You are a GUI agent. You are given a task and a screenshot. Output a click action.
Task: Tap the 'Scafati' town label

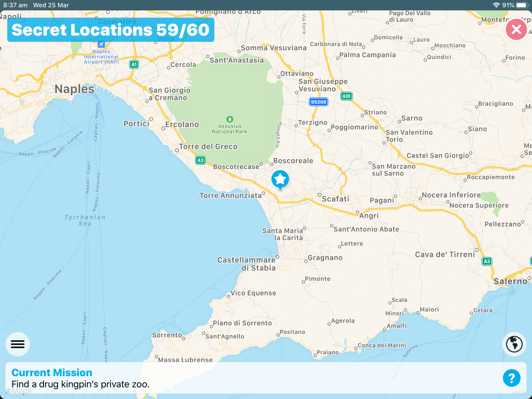pos(335,199)
